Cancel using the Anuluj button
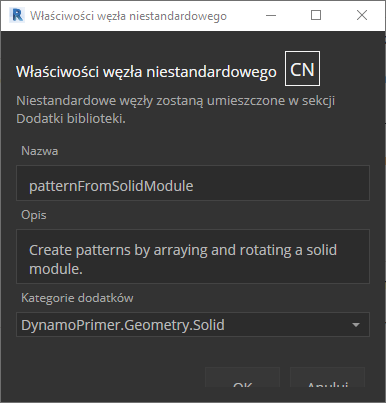Viewport: 386px width, 403px height. click(328, 378)
